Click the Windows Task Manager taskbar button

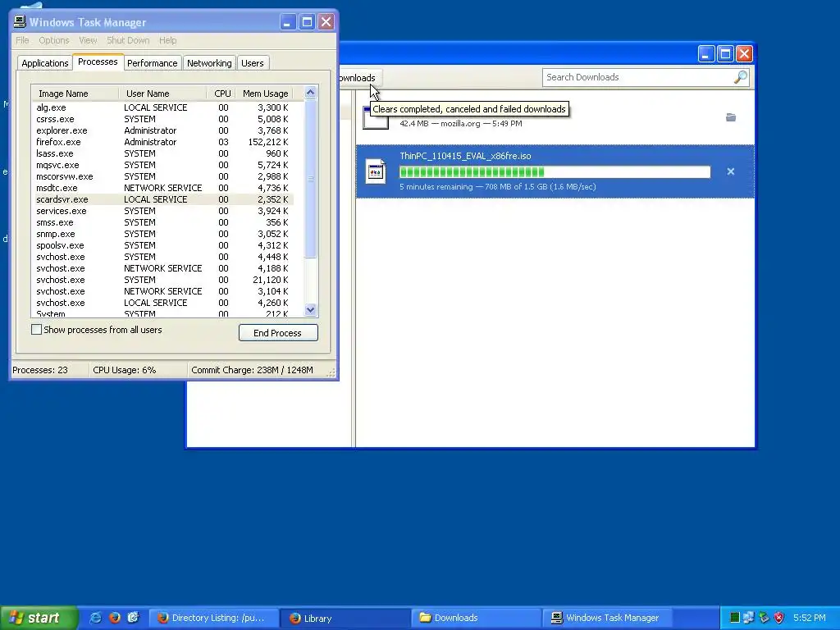[x=608, y=618]
